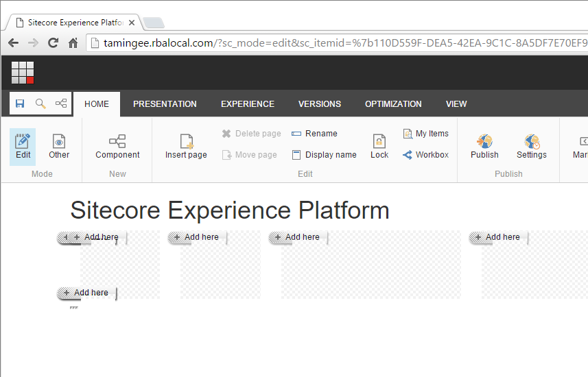
Task: Lock the current item
Action: click(x=379, y=146)
